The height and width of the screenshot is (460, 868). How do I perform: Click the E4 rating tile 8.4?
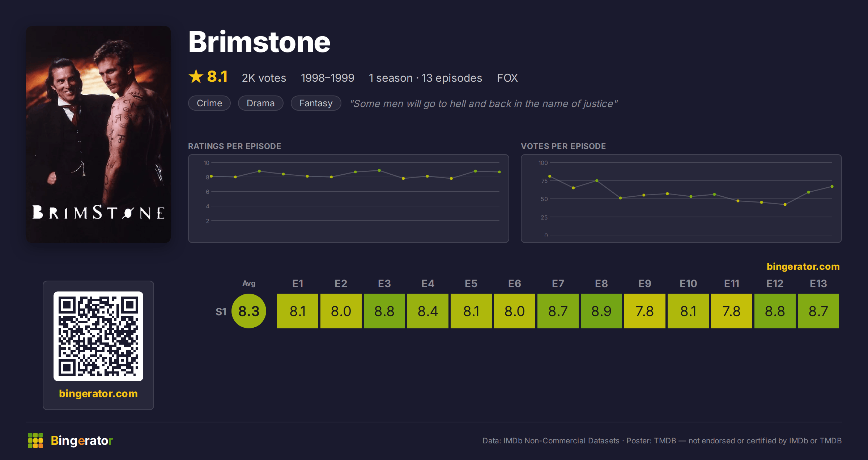click(x=428, y=311)
